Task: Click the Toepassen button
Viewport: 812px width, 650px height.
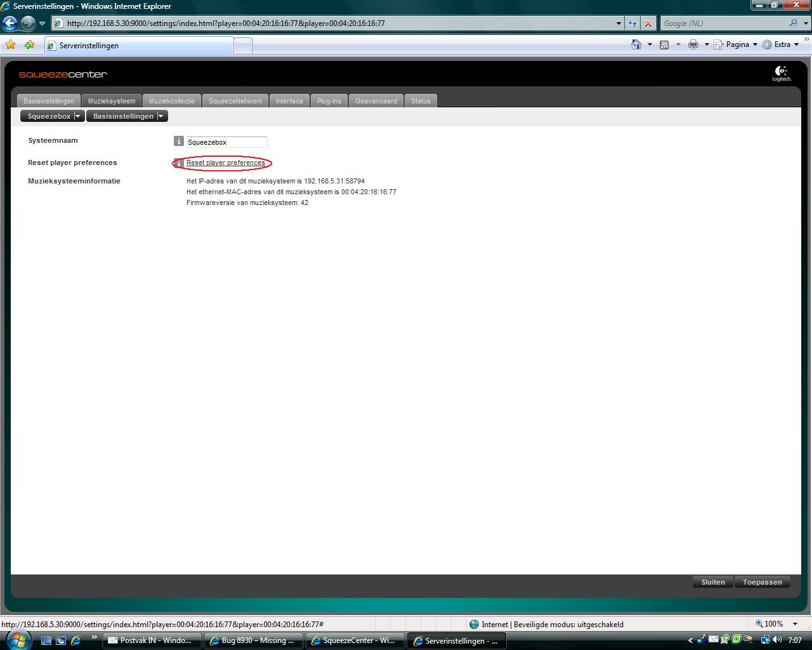Action: [x=762, y=582]
